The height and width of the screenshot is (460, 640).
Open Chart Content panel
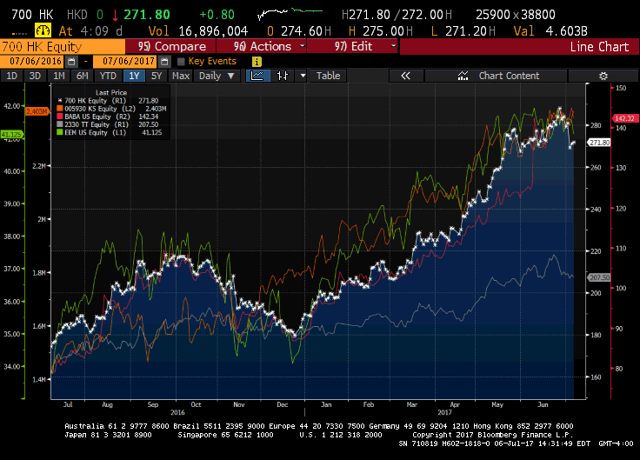496,76
